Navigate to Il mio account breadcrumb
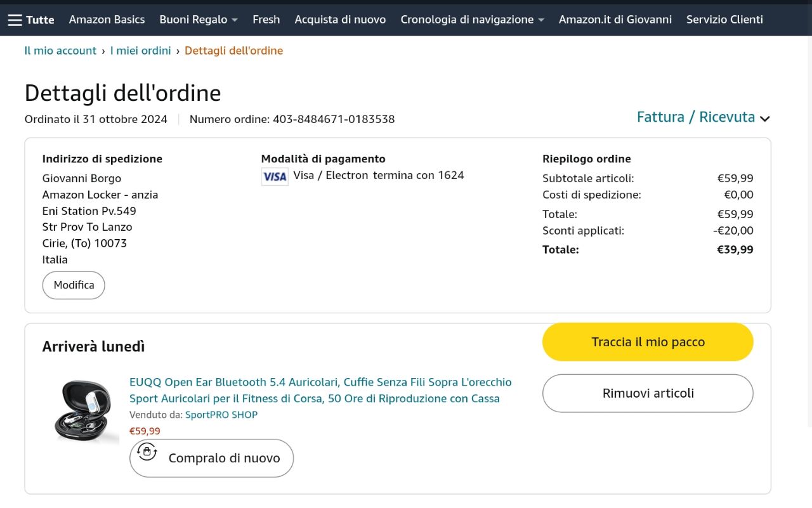The width and height of the screenshot is (812, 508). (x=60, y=51)
